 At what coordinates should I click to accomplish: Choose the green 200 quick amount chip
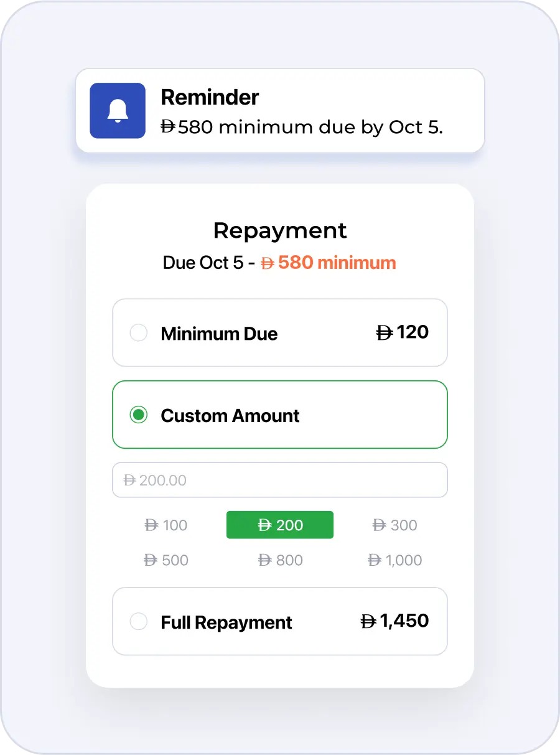point(280,525)
